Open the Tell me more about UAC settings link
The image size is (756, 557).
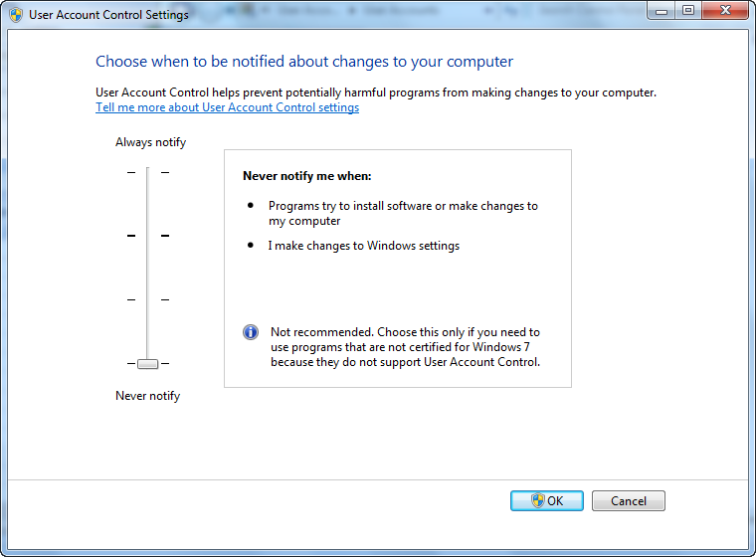(x=227, y=107)
